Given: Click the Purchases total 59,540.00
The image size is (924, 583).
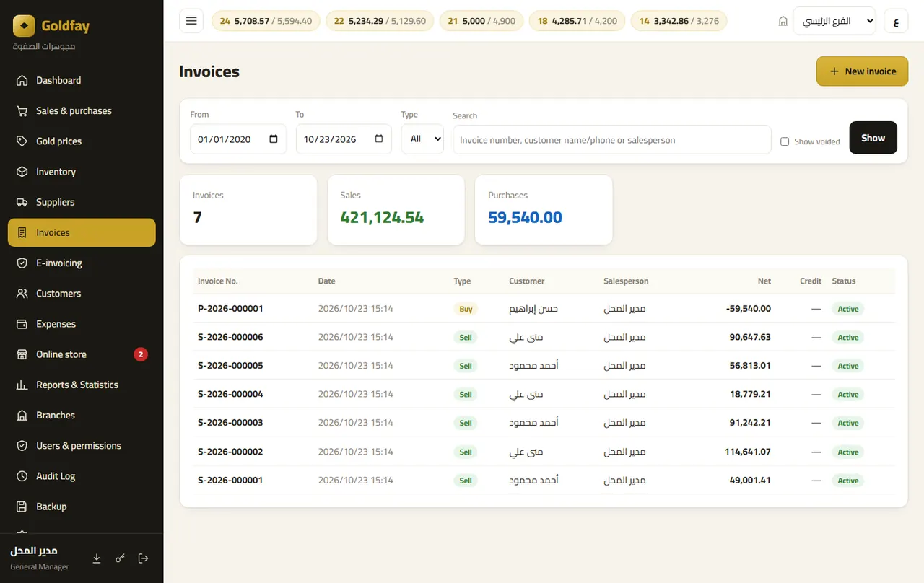Looking at the screenshot, I should 525,217.
